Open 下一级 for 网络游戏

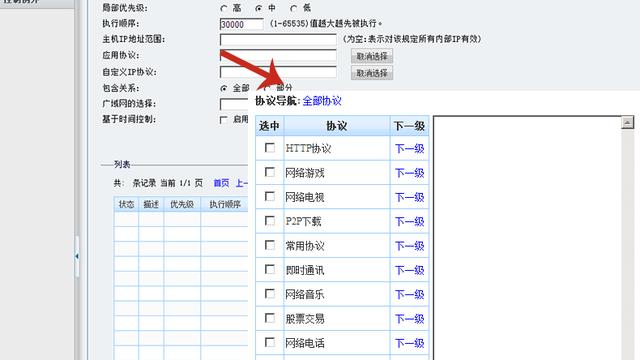click(x=409, y=173)
